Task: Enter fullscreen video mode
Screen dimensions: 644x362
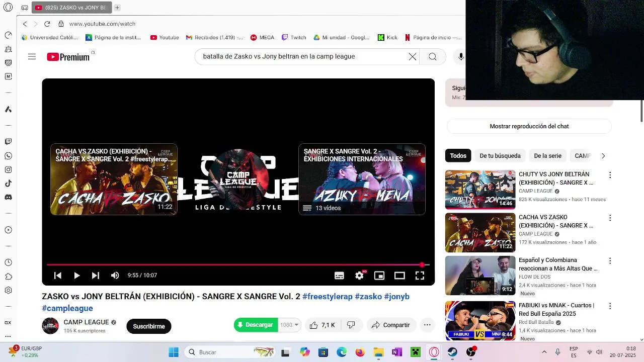Action: (x=420, y=276)
